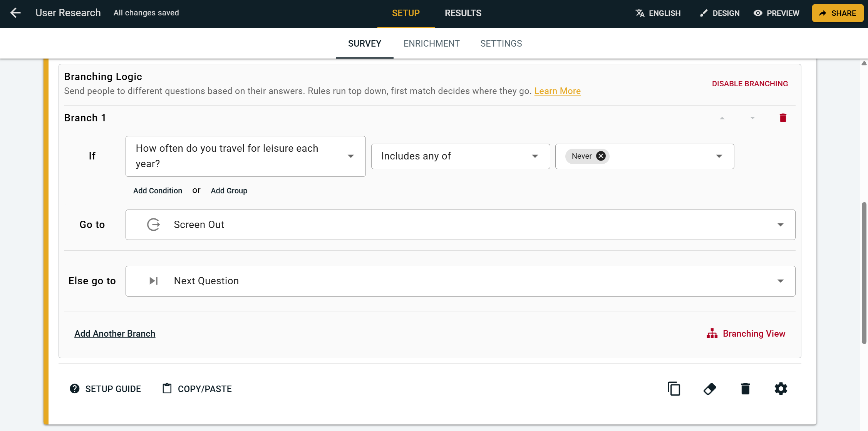Click Add Condition link
Screen dimensions: 868x431
(158, 191)
